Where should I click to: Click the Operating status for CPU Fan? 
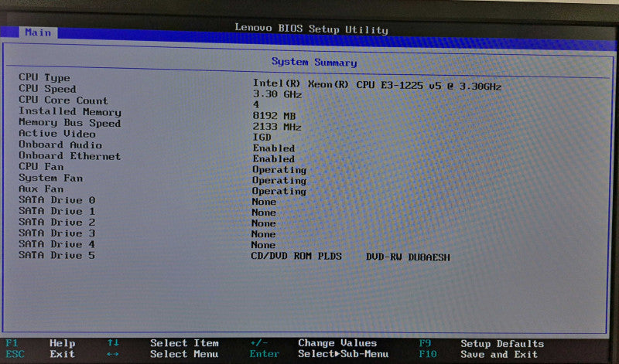pyautogui.click(x=279, y=169)
